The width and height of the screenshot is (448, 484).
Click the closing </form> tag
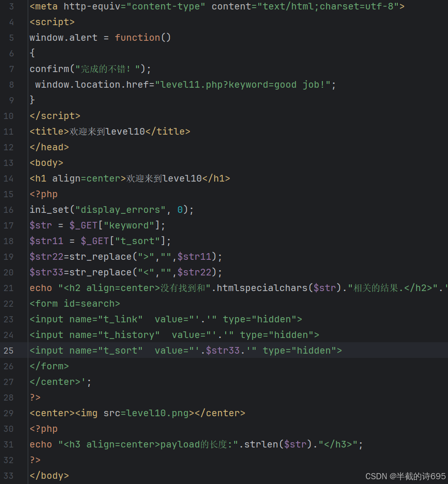coord(49,366)
